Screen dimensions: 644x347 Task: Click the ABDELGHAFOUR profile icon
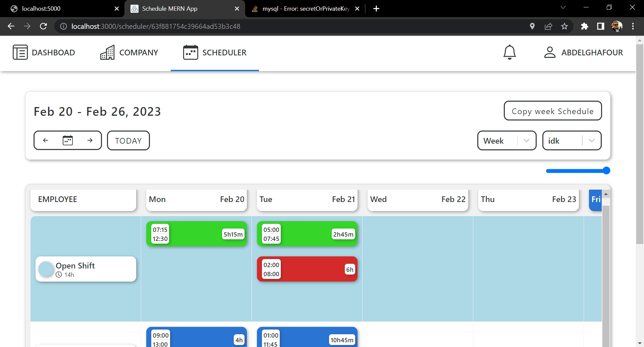[549, 52]
